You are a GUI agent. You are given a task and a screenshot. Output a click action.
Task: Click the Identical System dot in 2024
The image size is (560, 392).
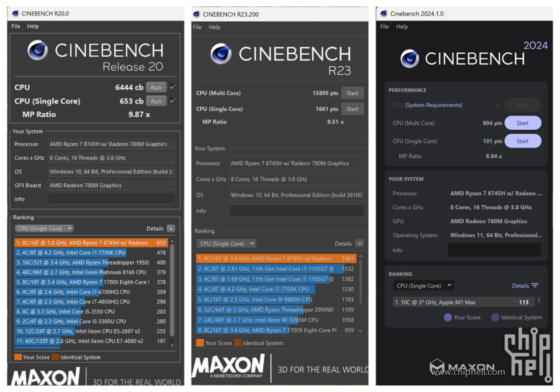click(495, 317)
